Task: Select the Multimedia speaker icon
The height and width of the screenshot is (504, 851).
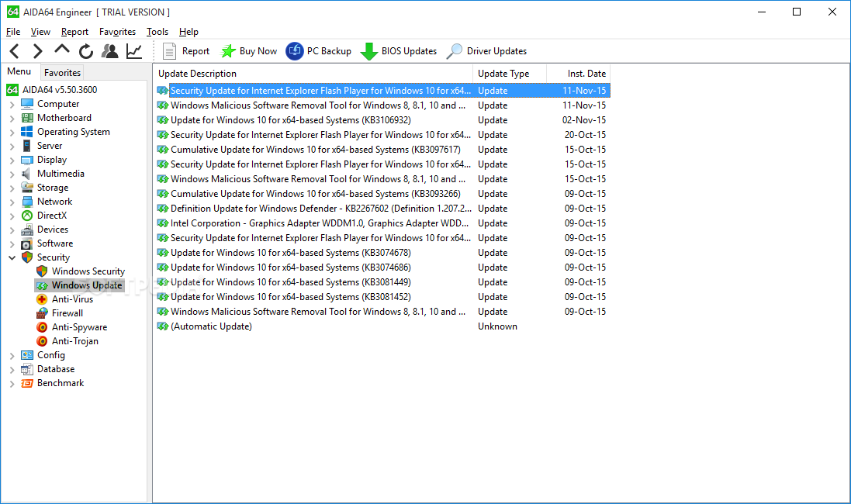Action: pos(26,174)
